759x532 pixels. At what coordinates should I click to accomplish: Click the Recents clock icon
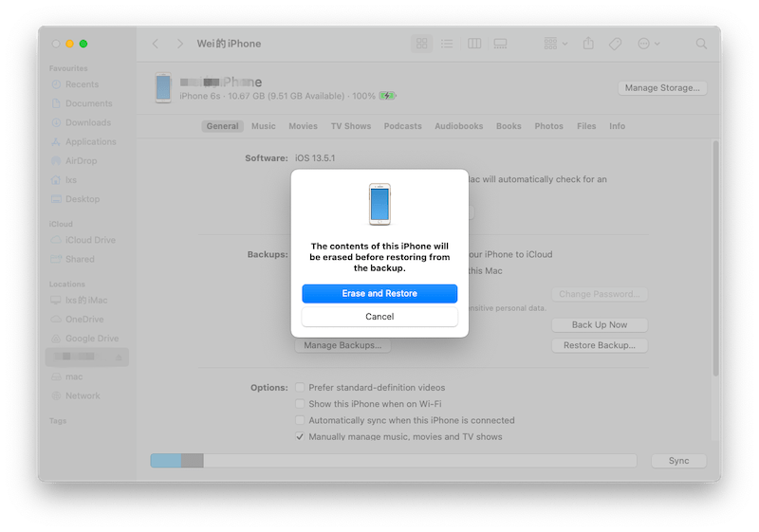(56, 84)
